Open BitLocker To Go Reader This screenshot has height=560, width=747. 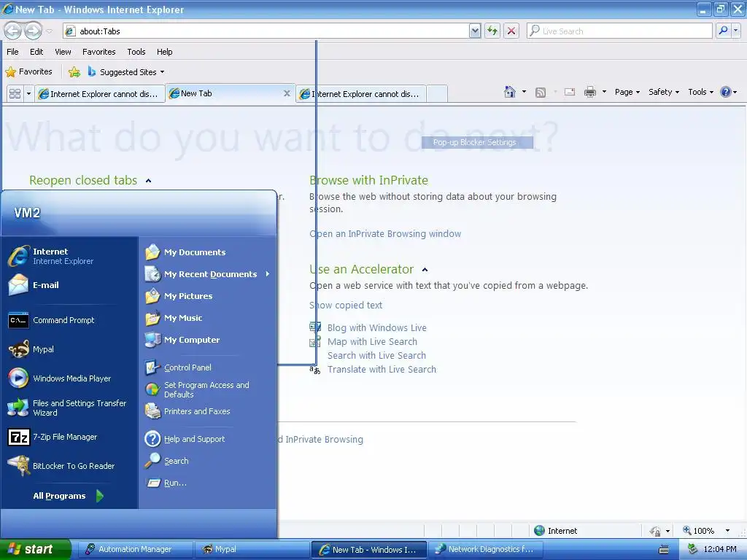(x=71, y=466)
